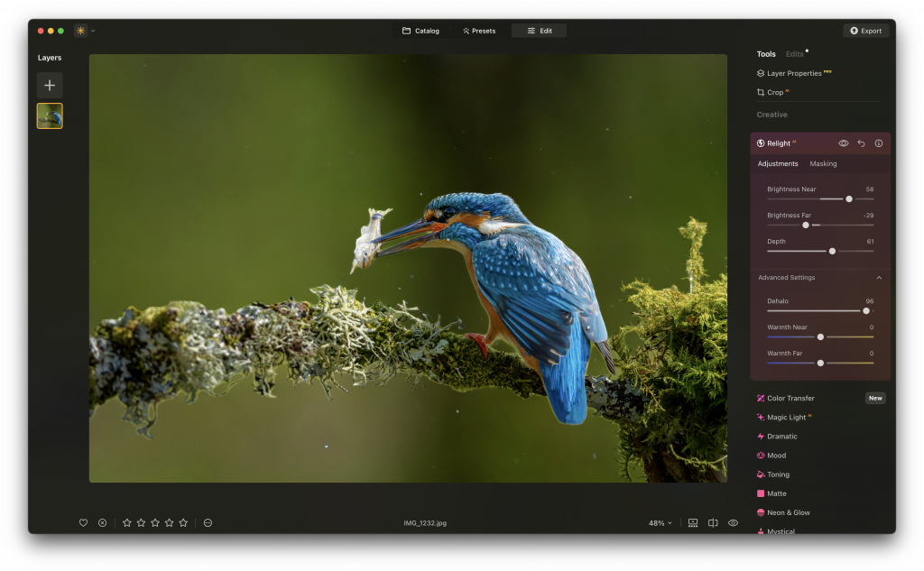The image size is (924, 571).
Task: Switch to the Catalog tab
Action: [x=420, y=31]
